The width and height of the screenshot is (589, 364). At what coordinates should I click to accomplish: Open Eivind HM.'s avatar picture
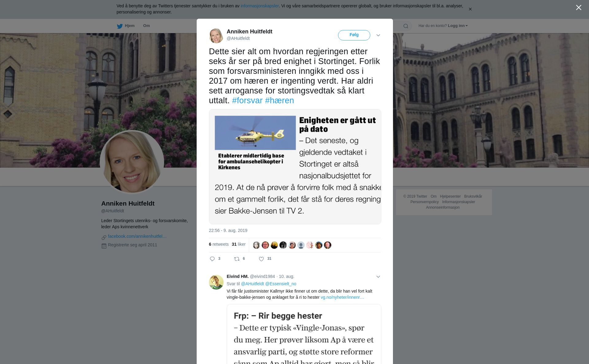click(216, 282)
